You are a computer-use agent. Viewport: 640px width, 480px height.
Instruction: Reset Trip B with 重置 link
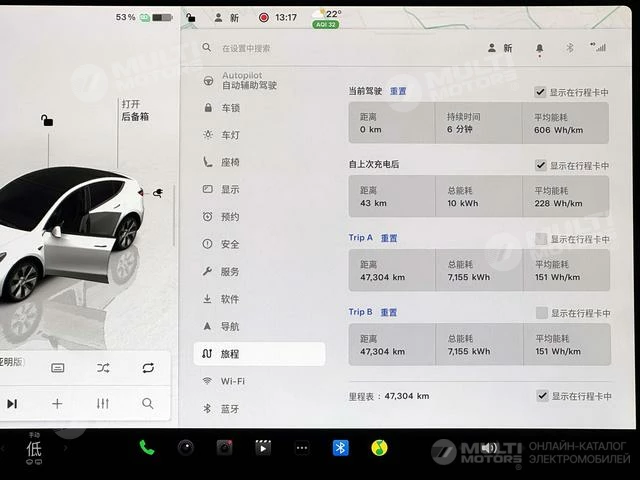click(389, 312)
